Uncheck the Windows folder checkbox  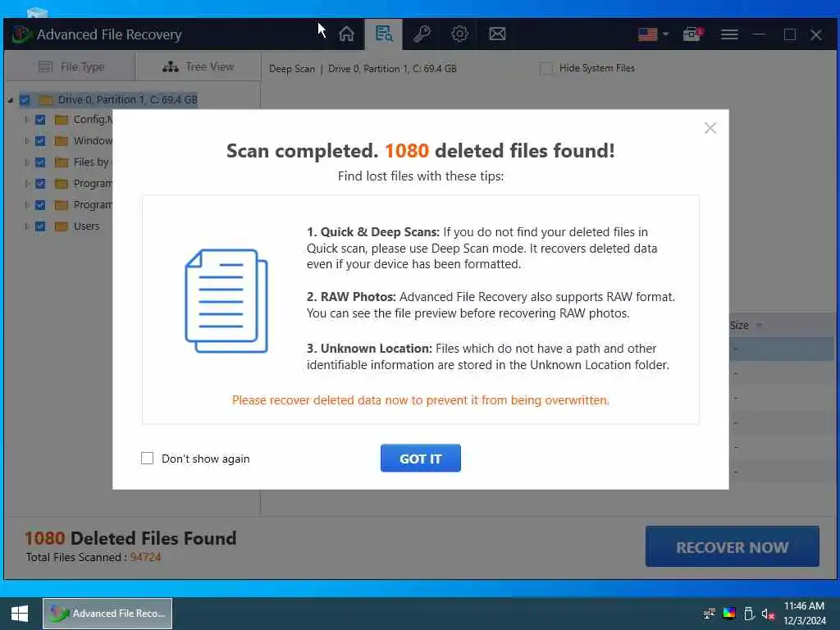point(40,141)
